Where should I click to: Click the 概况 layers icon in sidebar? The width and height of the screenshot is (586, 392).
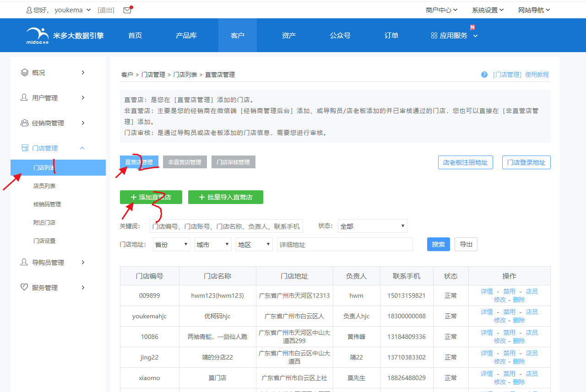[25, 73]
